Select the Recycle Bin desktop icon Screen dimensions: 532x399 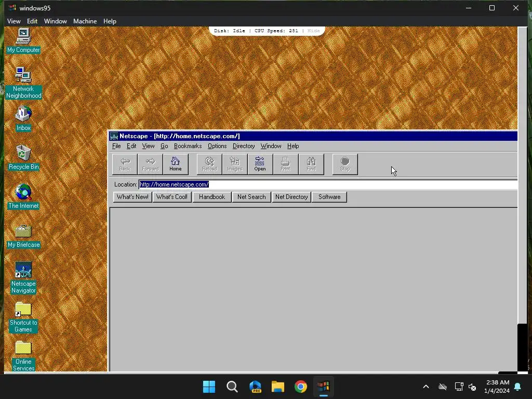(23, 157)
